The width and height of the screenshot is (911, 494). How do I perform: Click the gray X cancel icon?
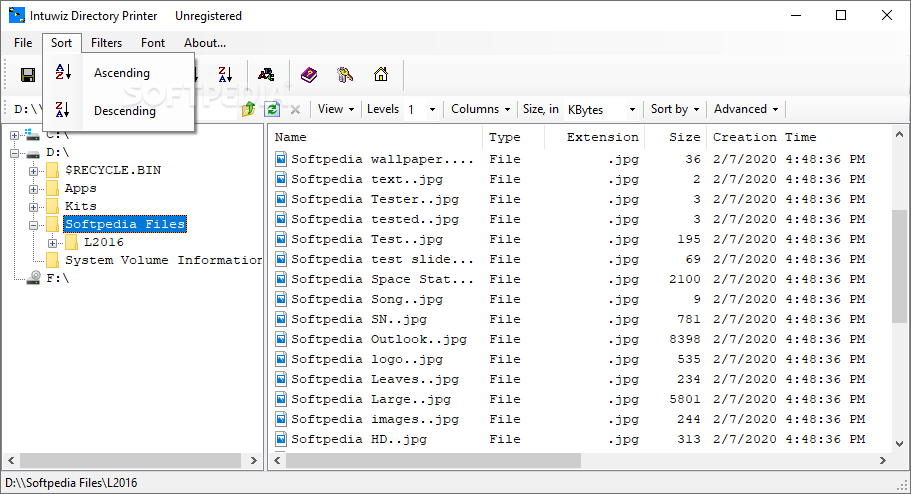coord(295,109)
